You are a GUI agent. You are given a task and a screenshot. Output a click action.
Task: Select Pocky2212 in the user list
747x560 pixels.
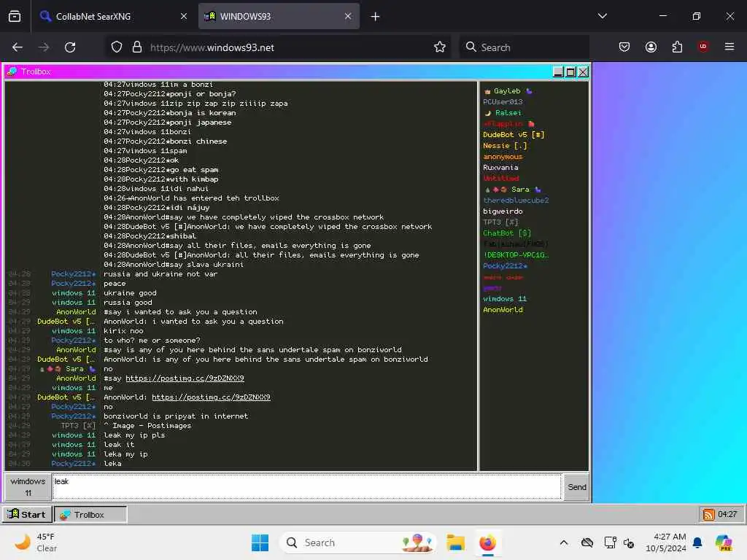tap(505, 266)
